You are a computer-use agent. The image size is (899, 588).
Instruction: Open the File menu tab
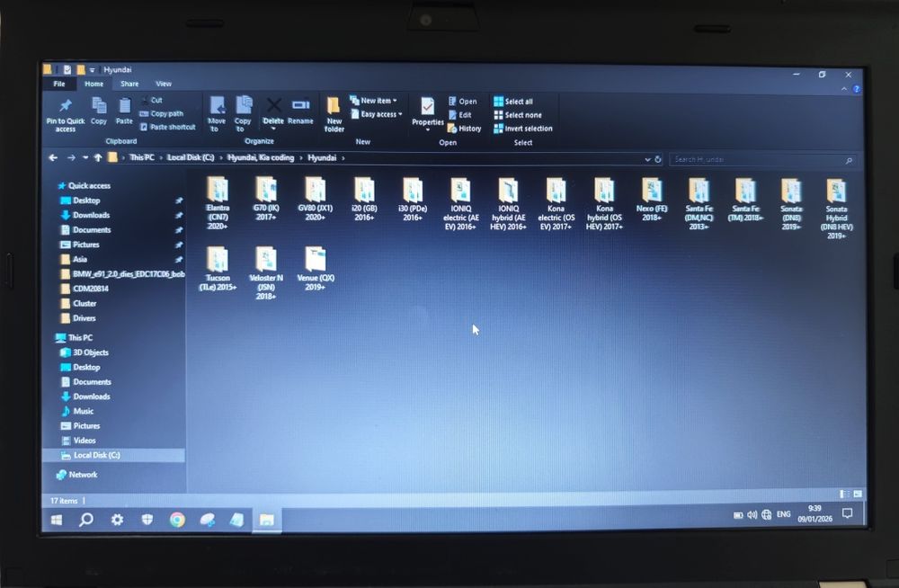(x=59, y=84)
